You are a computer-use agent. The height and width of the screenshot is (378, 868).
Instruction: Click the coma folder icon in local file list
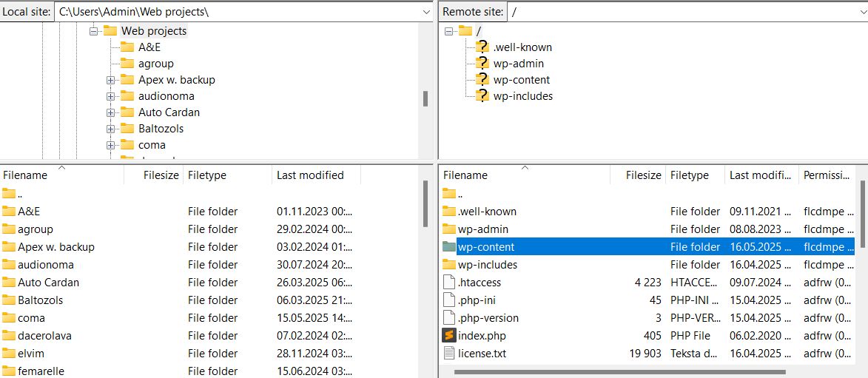[8, 317]
